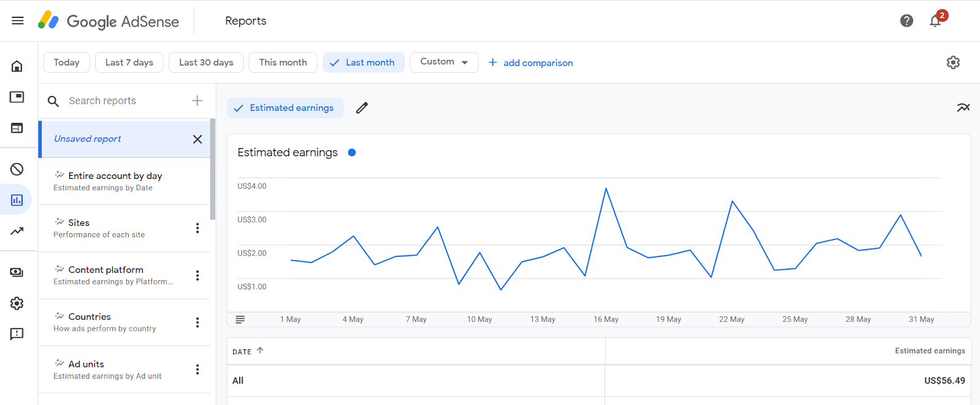This screenshot has height=405, width=980.
Task: Toggle the Estimated earnings metric chip
Action: pyautogui.click(x=285, y=108)
